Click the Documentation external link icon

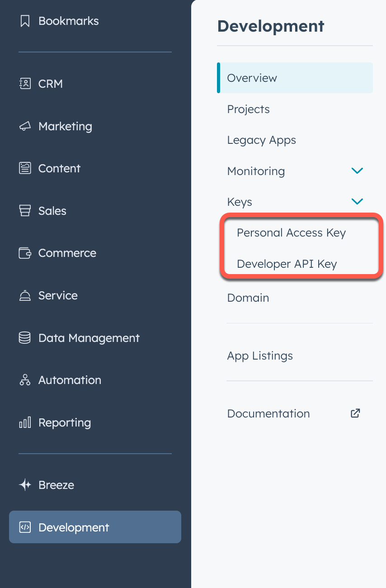pyautogui.click(x=356, y=413)
